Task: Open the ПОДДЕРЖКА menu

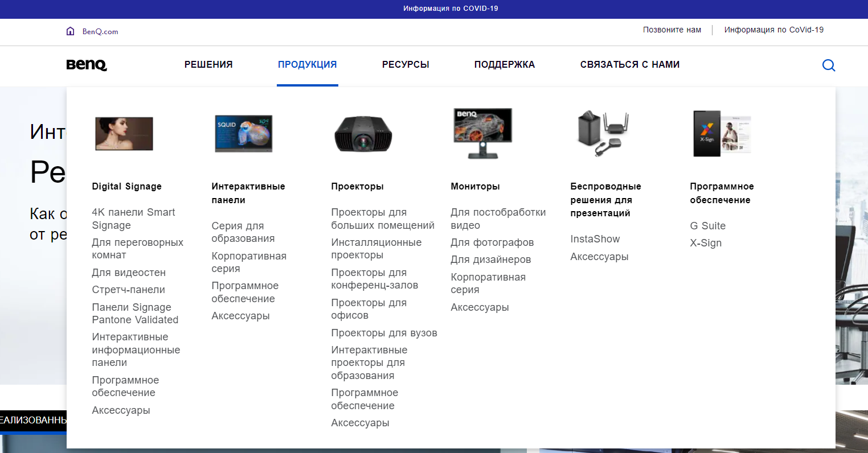Action: (x=505, y=65)
